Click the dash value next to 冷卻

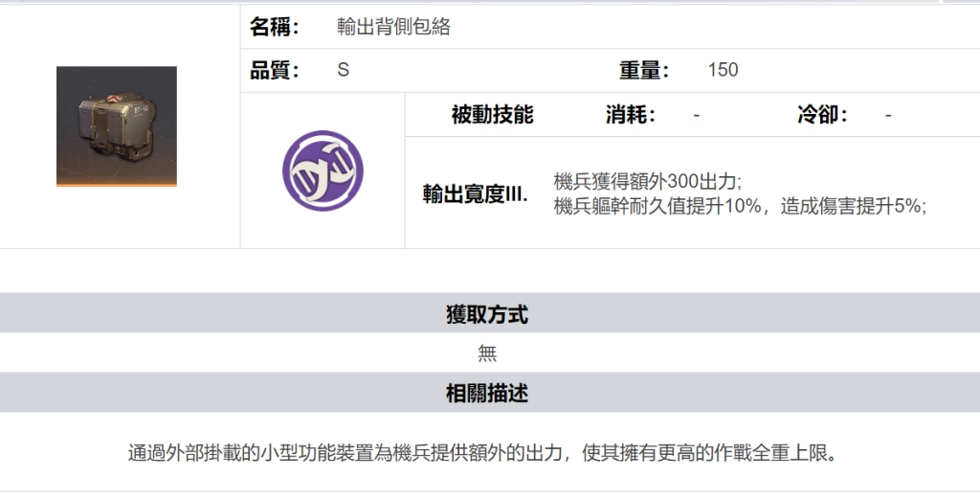(x=888, y=115)
